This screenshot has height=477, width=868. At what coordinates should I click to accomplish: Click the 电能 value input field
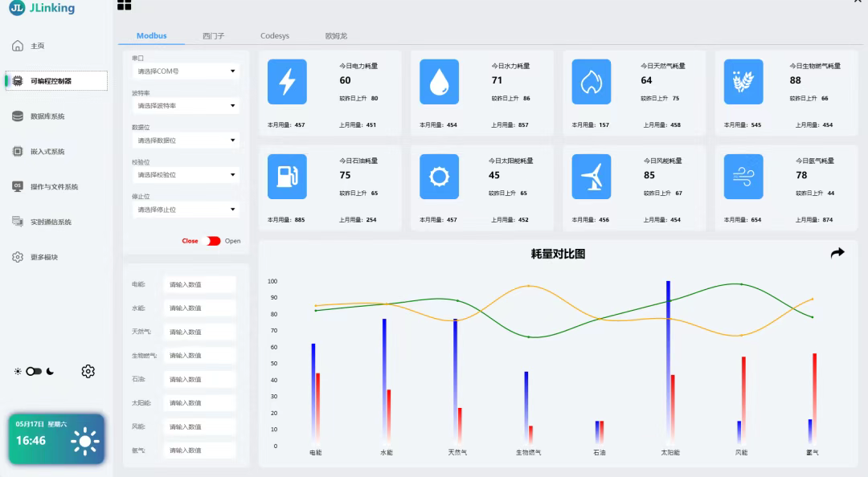tap(199, 283)
